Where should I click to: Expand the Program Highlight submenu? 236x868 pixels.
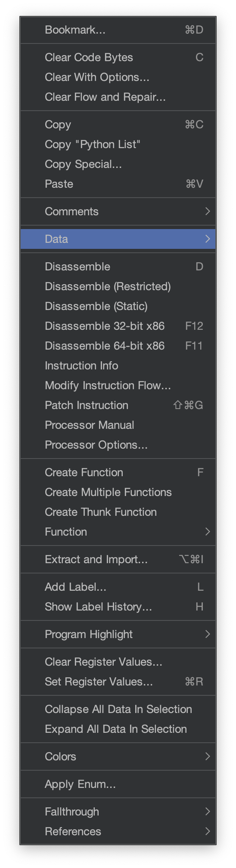pos(118,634)
